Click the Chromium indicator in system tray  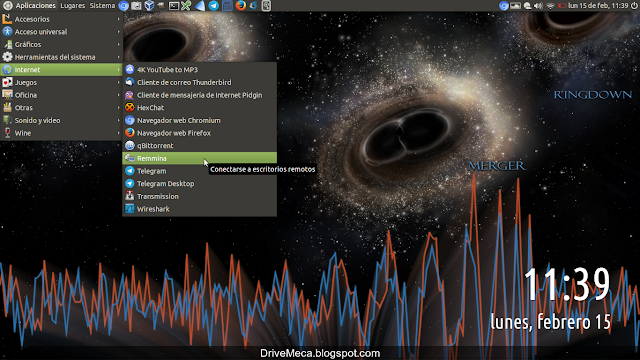coord(504,6)
